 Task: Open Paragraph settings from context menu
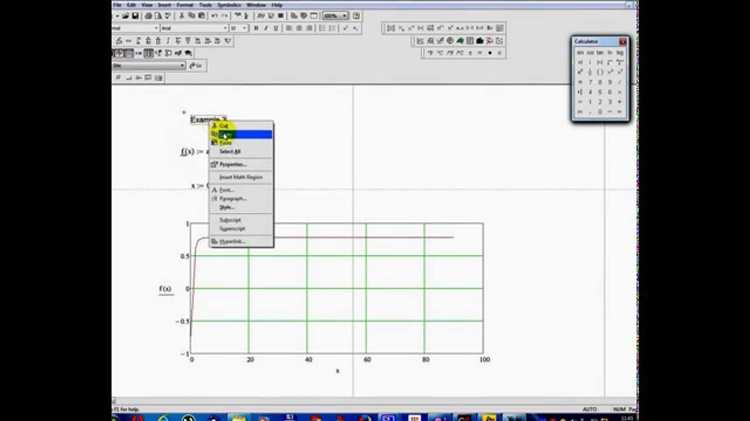242,199
